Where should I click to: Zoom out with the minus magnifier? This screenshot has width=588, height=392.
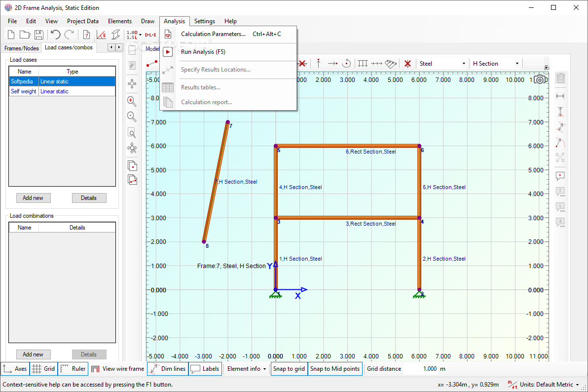132,117
